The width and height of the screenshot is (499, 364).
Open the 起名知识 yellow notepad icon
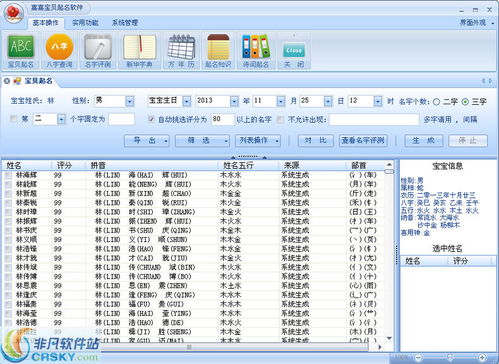point(218,51)
